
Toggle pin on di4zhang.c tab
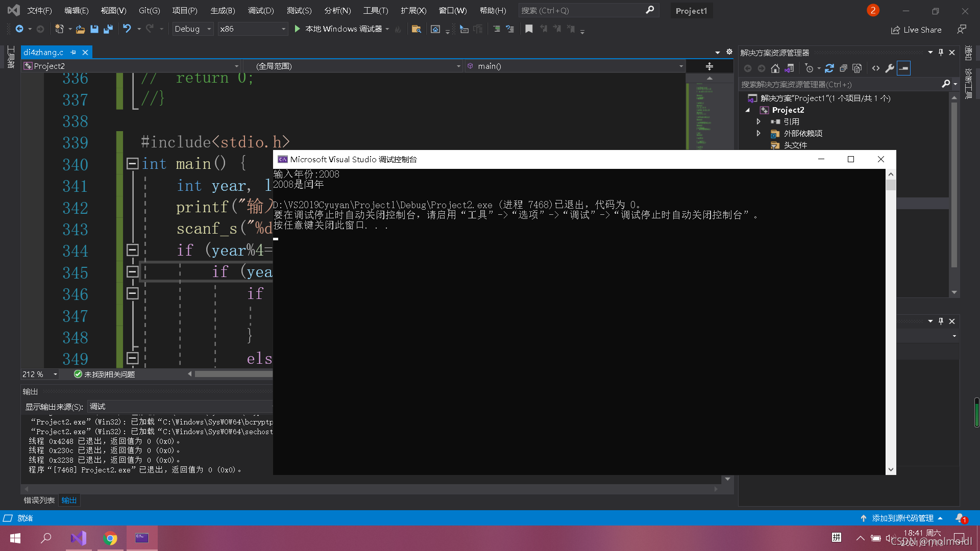pos(73,53)
